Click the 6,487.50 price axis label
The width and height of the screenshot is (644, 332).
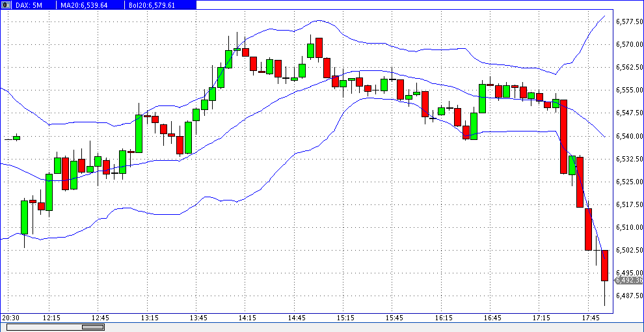click(629, 296)
